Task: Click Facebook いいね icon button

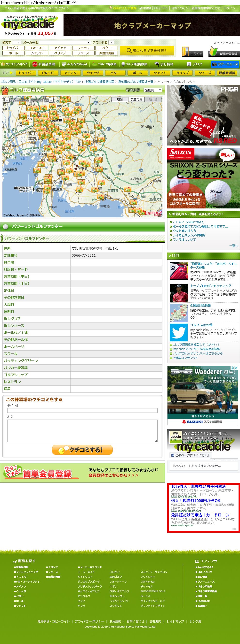Action: point(191,455)
